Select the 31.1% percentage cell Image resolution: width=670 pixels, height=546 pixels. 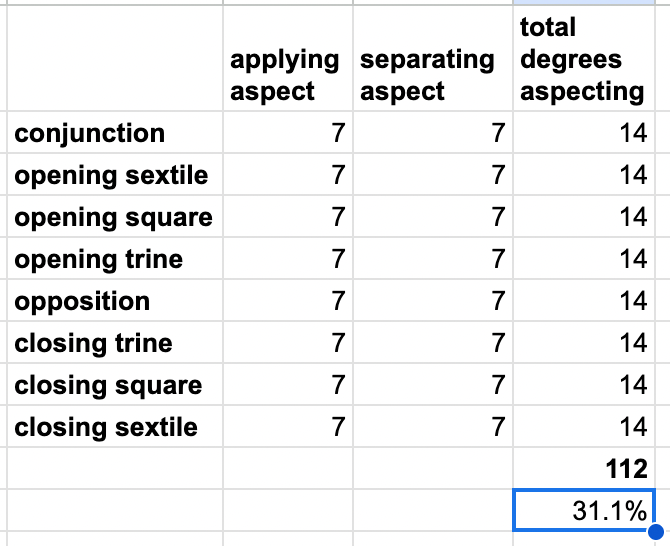582,510
